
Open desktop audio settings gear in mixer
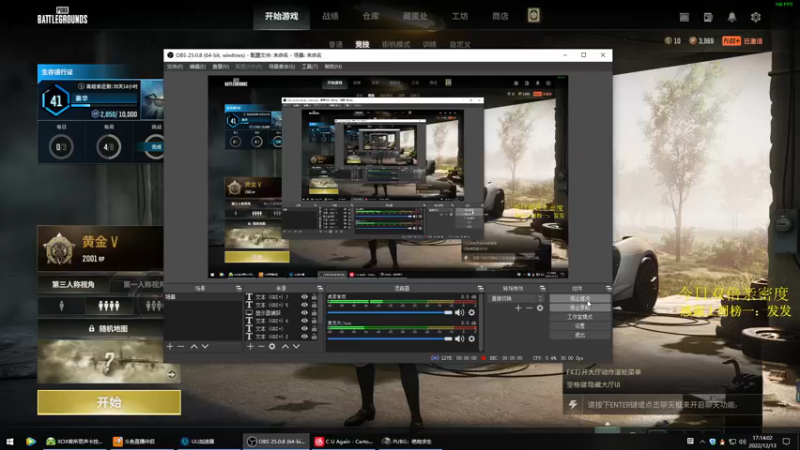[471, 312]
